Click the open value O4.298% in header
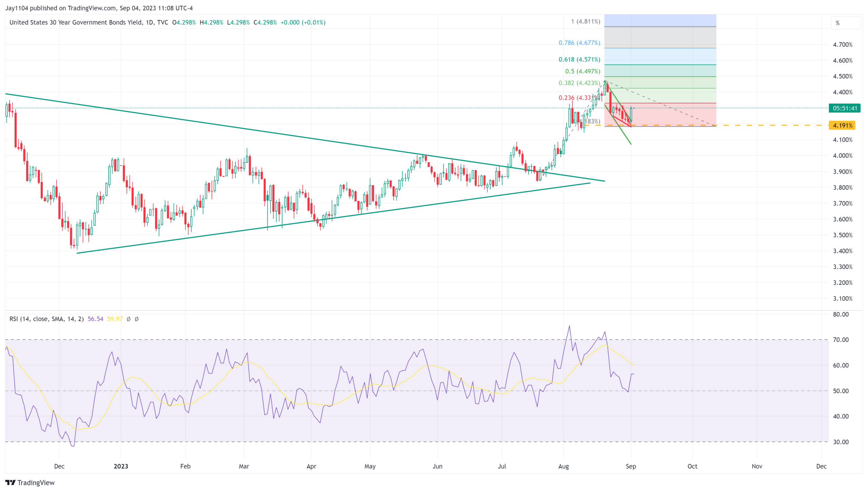Viewport: 868px width, 492px height. pos(184,22)
